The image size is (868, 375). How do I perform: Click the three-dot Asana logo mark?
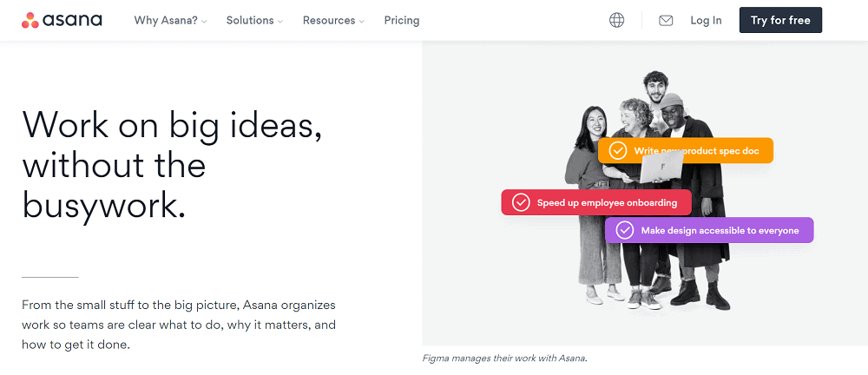30,21
